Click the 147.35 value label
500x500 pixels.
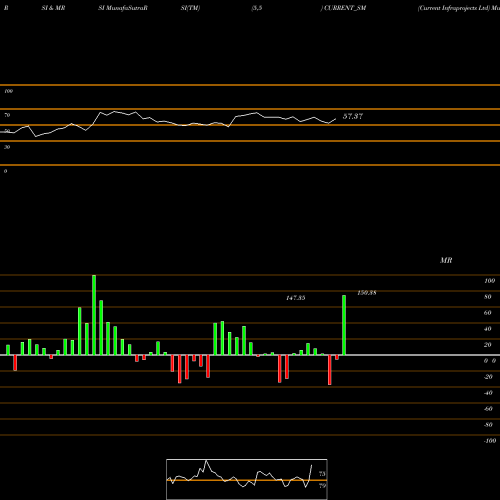pyautogui.click(x=296, y=298)
